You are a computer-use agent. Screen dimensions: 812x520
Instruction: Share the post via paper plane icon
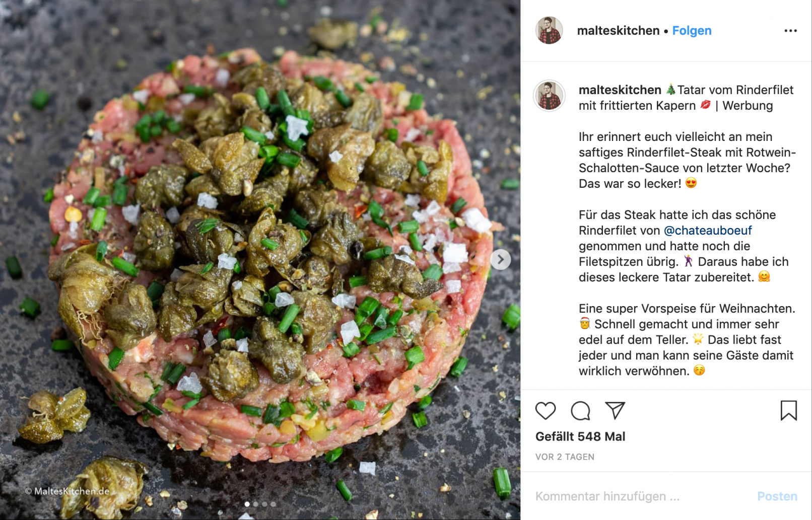615,410
